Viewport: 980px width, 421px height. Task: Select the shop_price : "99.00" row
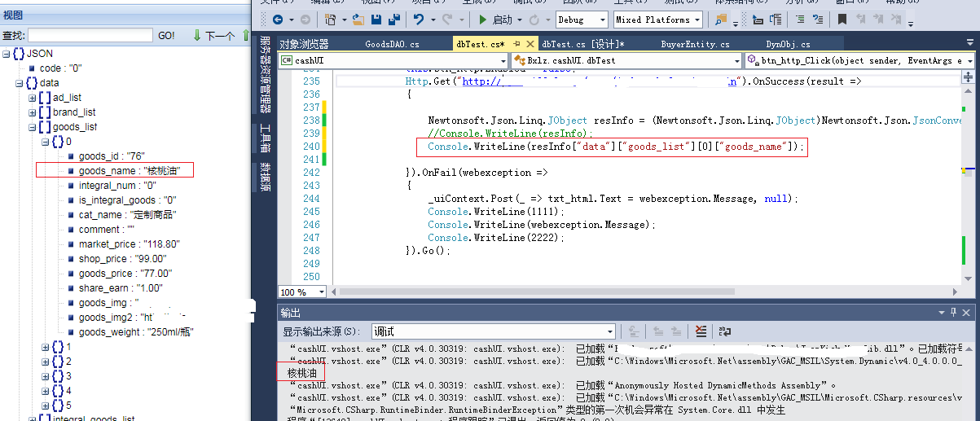coord(124,259)
